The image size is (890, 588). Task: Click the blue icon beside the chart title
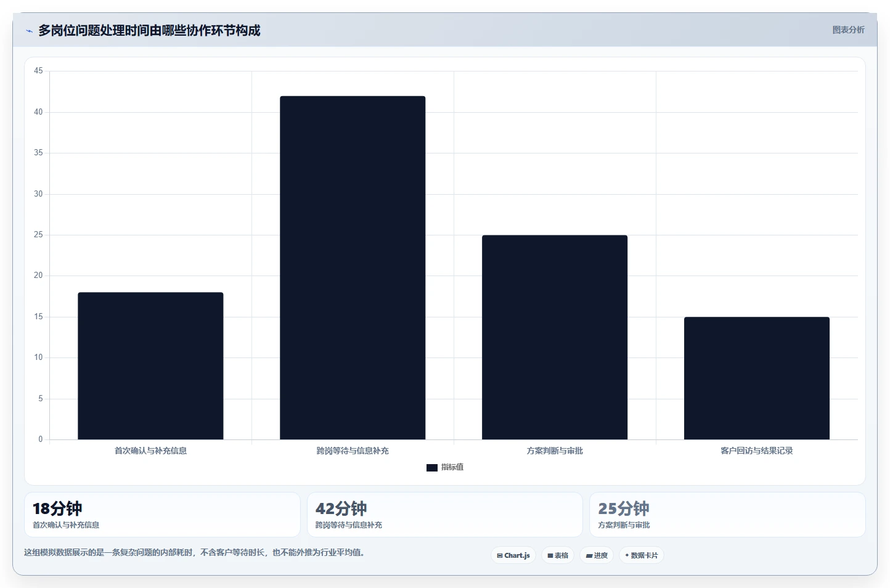tap(29, 31)
